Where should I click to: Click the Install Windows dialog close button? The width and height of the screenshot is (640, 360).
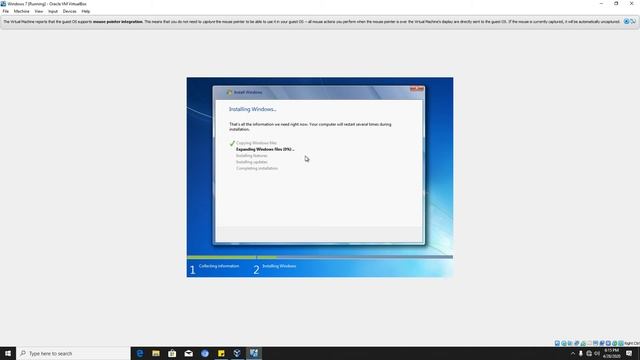[x=417, y=89]
